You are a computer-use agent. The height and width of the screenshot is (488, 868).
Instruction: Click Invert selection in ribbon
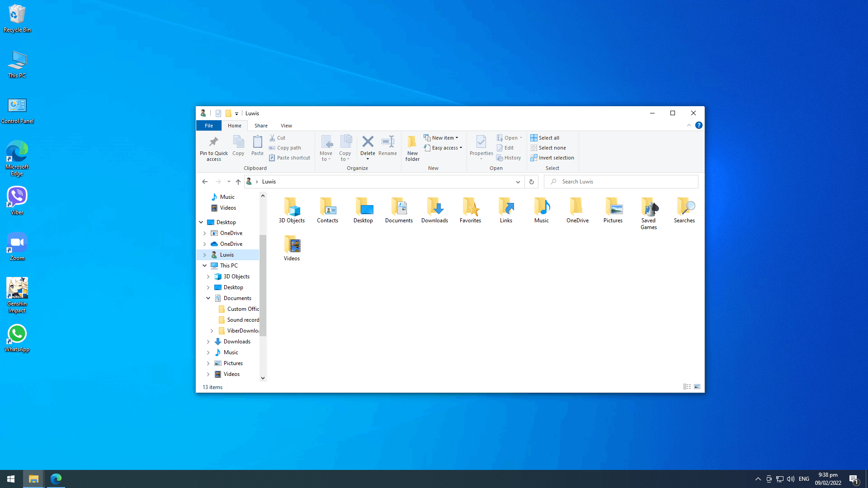point(552,158)
